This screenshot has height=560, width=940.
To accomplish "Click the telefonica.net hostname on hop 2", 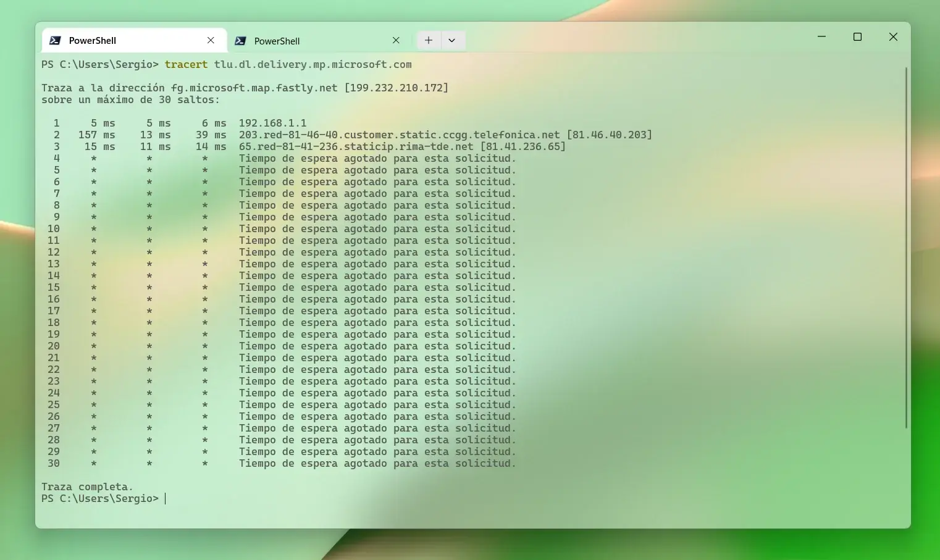I will tap(400, 135).
